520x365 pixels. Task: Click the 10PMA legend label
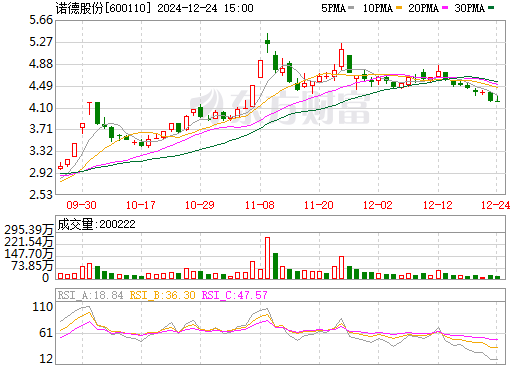click(x=377, y=8)
